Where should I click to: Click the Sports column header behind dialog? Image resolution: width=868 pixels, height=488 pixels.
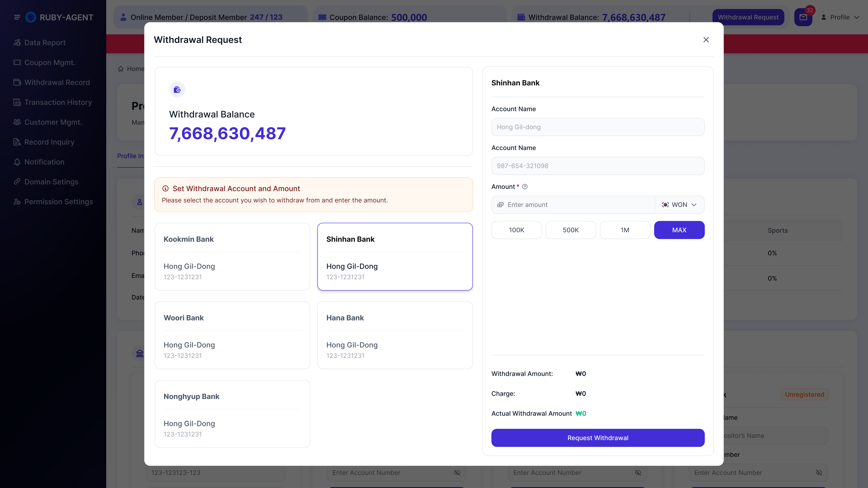pyautogui.click(x=778, y=230)
